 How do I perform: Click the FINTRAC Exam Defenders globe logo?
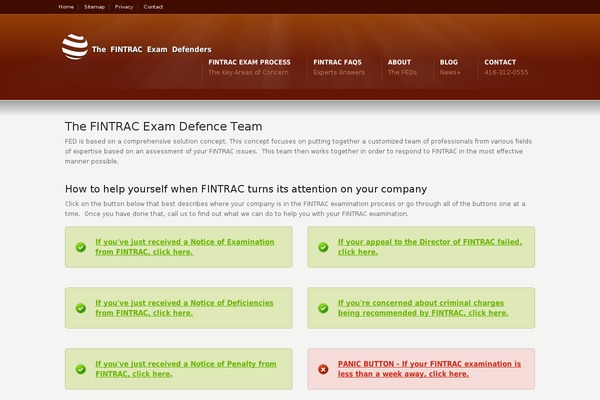click(75, 47)
